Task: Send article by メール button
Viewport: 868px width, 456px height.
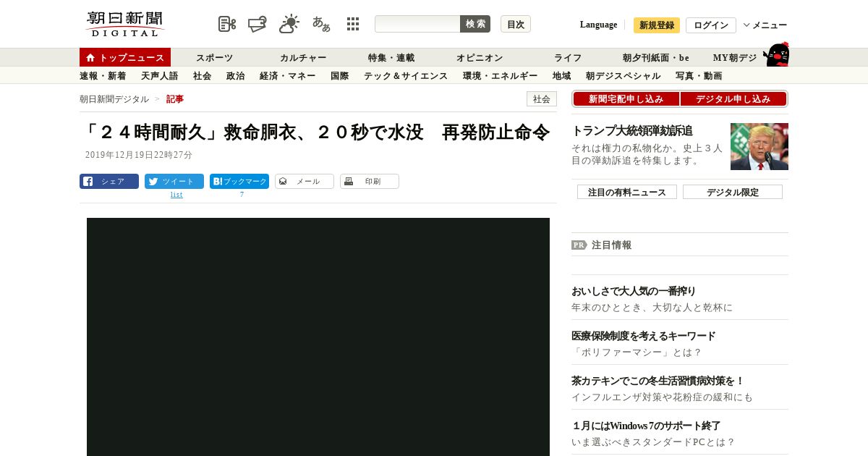Action: click(305, 181)
